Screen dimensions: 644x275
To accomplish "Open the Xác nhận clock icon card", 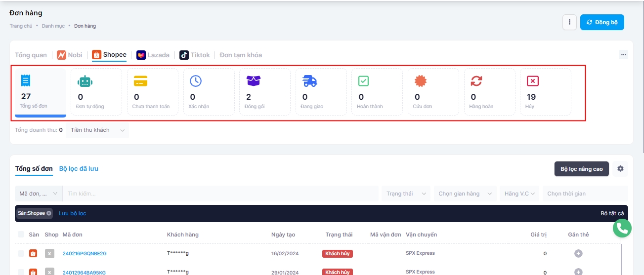I will (209, 92).
